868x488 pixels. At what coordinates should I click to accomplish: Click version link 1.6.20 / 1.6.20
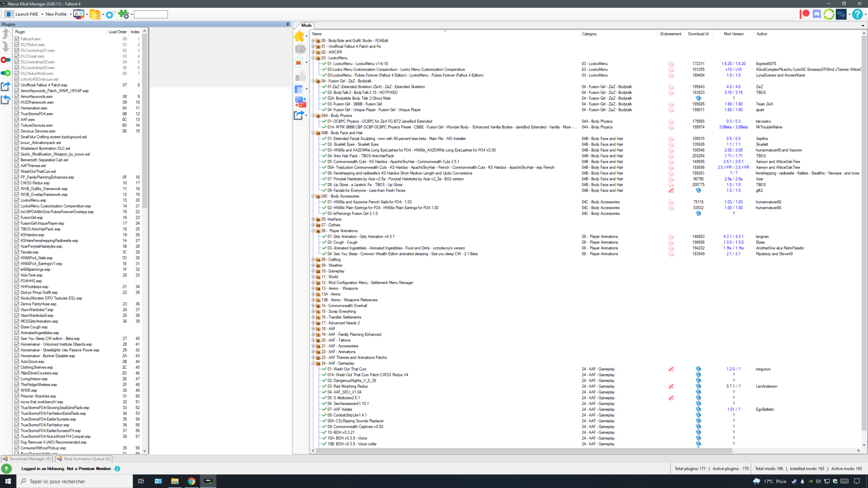pos(733,64)
